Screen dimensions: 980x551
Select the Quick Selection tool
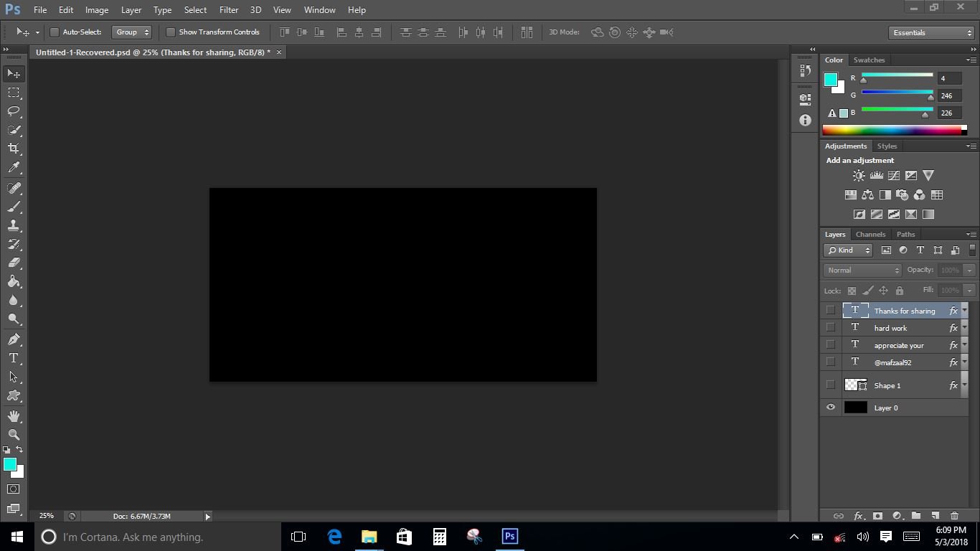point(14,130)
